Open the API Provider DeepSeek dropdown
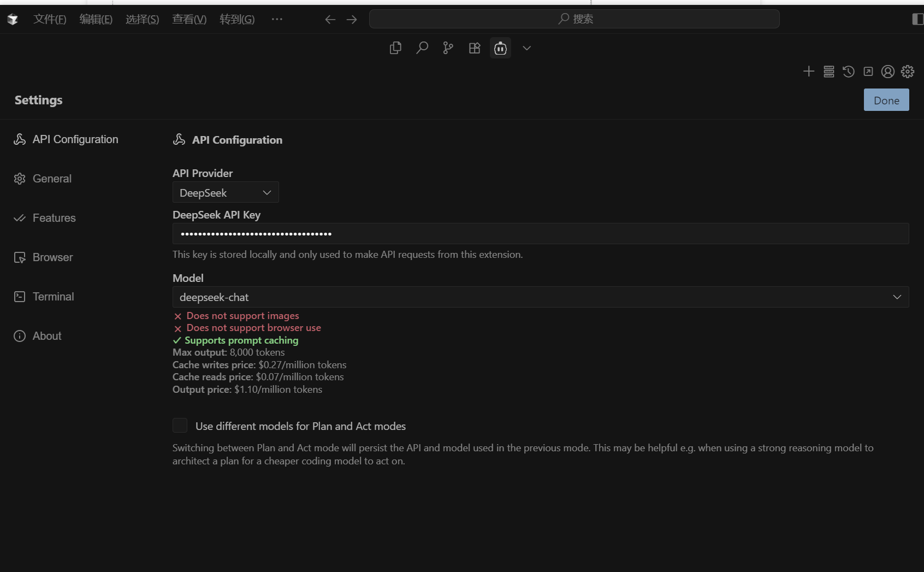This screenshot has height=572, width=924. coord(226,192)
